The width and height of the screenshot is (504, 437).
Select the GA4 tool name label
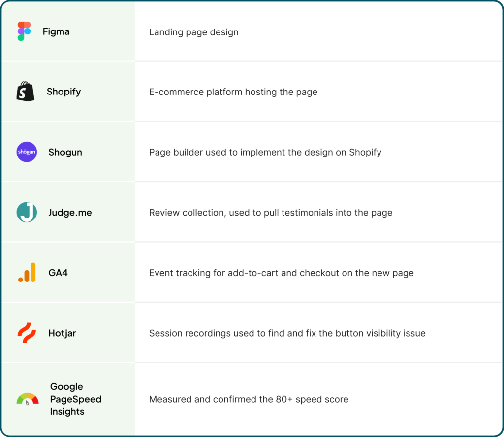(58, 273)
